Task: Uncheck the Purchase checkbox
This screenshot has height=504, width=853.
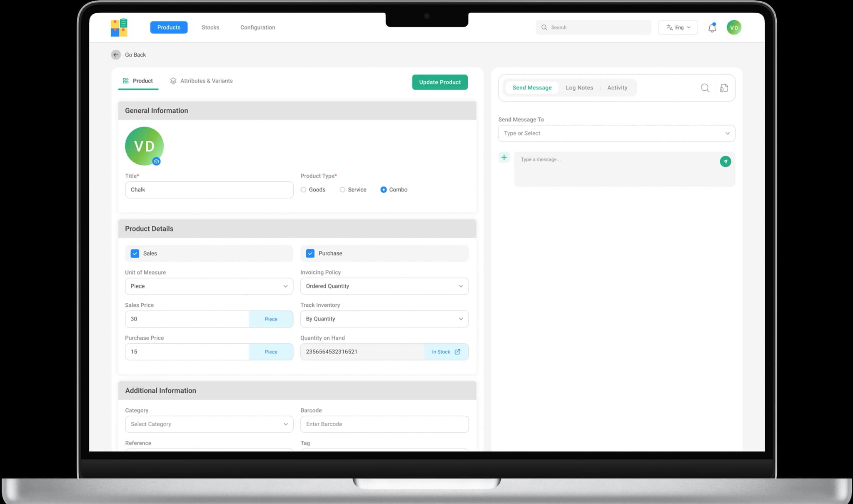Action: 310,253
